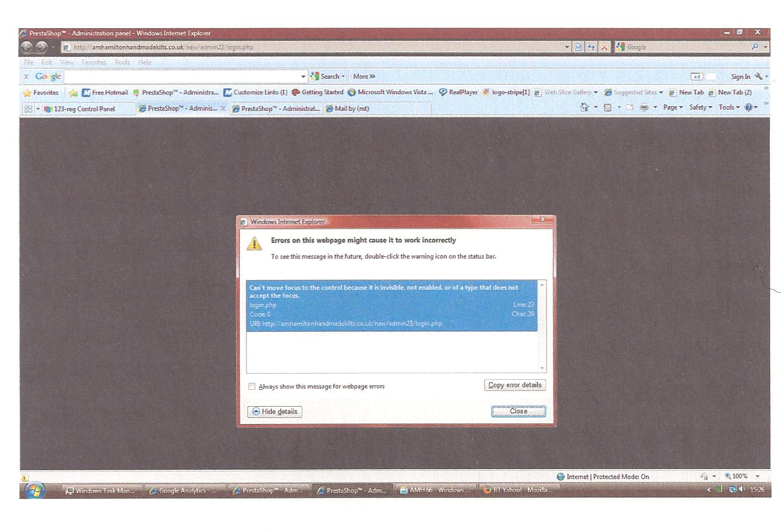Expand the Google toolbar More menu

[364, 78]
